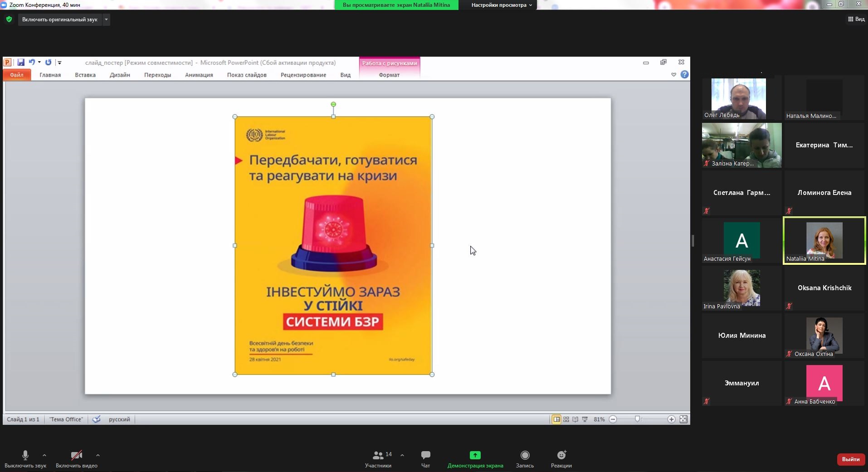Click the red Выйти leave button
868x472 pixels.
(850, 459)
